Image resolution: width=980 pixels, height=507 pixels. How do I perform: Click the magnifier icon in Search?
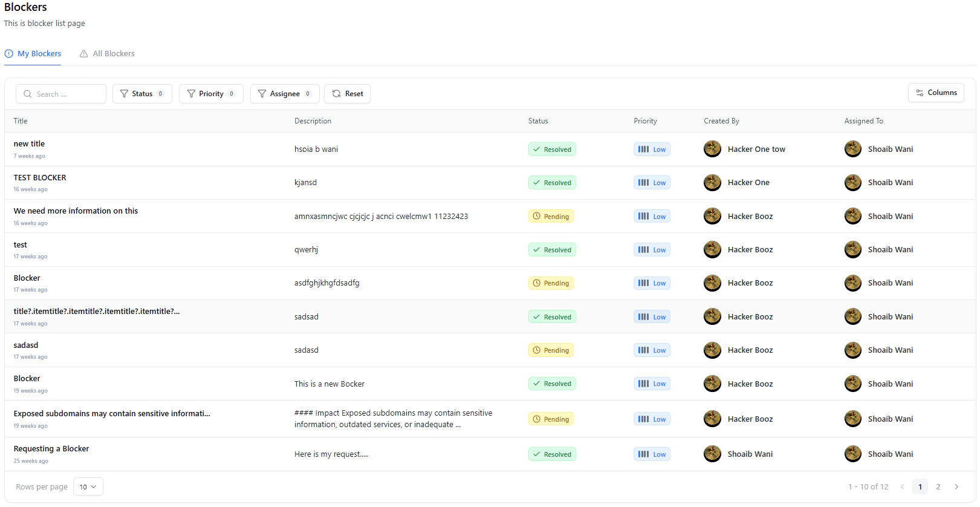[27, 94]
